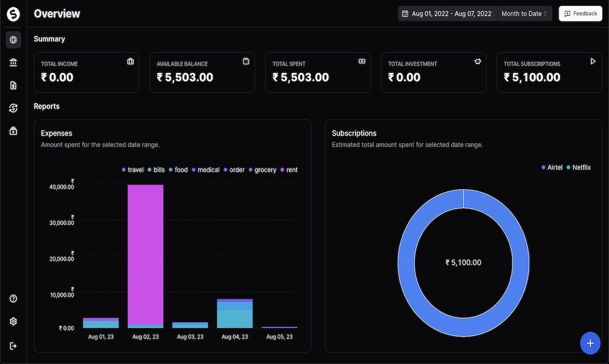Click the Aug 05, 23 expenses bar
The image size is (609, 364).
coord(280,328)
